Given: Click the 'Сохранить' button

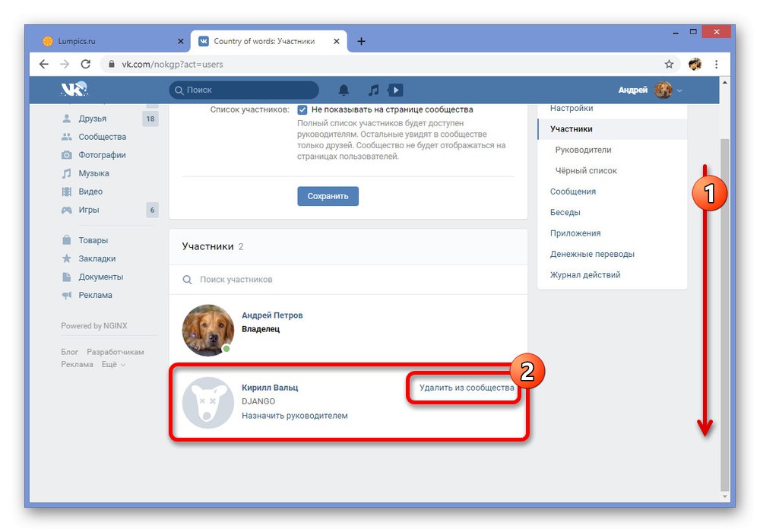Looking at the screenshot, I should tap(328, 196).
